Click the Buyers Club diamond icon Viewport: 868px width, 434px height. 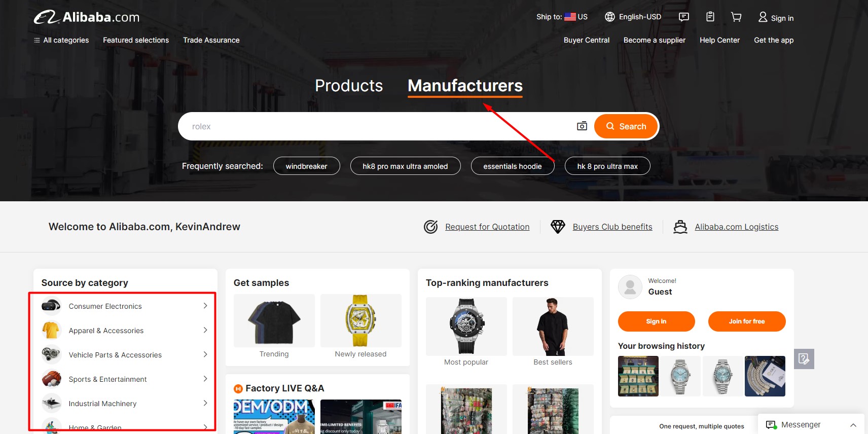coord(558,227)
